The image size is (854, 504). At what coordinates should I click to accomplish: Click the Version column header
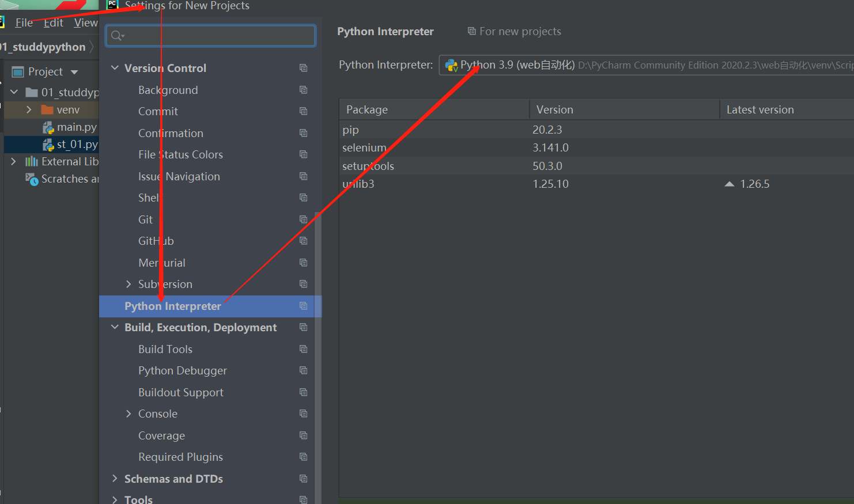point(625,109)
